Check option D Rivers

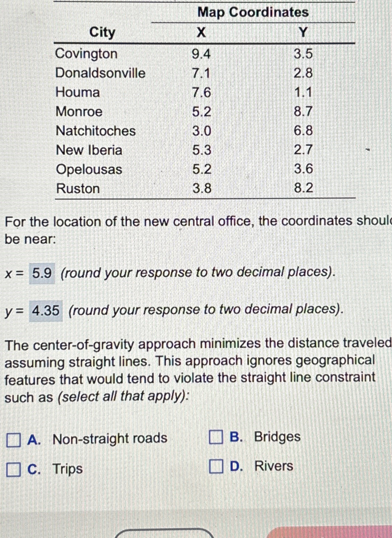[x=215, y=467]
